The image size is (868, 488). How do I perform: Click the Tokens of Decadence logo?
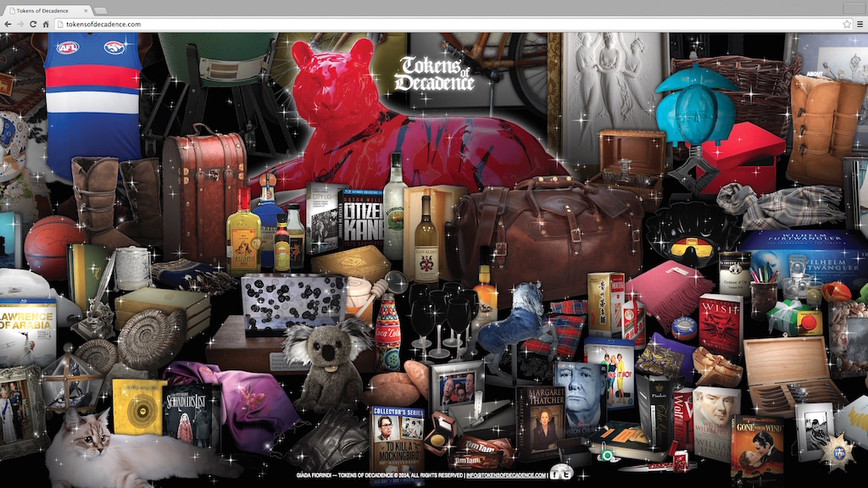click(435, 75)
